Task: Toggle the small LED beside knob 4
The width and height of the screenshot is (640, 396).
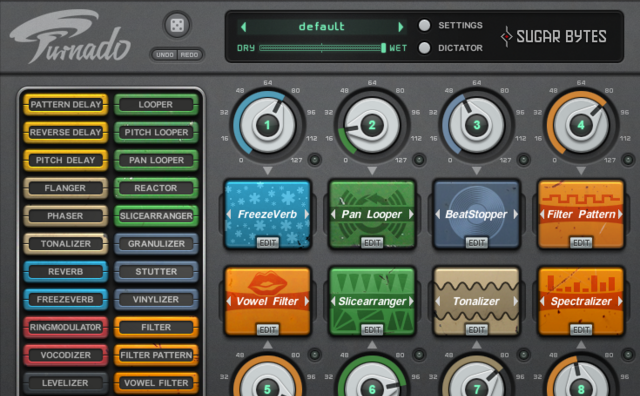Action: coord(628,160)
